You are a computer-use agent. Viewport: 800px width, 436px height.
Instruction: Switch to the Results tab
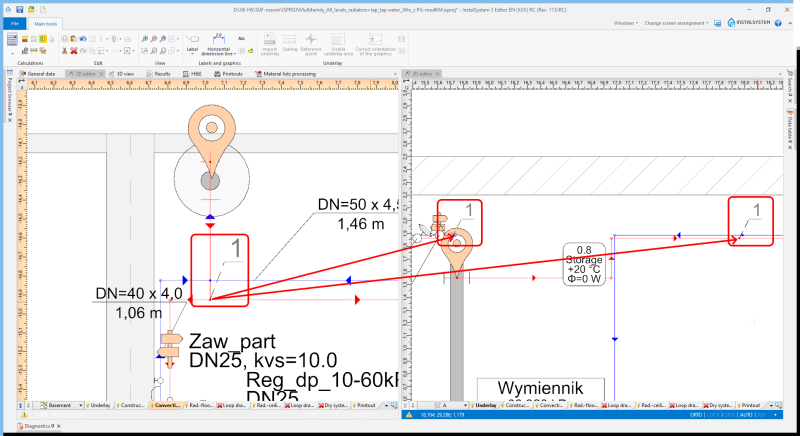(x=159, y=74)
